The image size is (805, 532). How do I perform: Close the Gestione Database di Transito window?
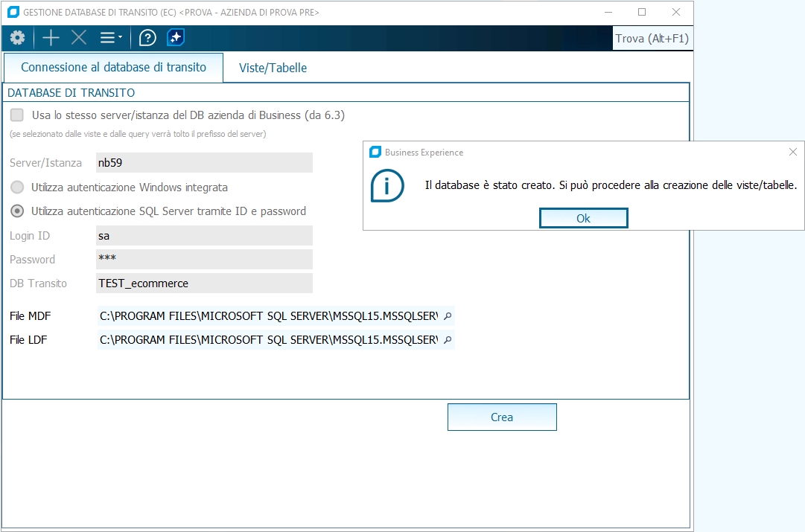(x=676, y=12)
